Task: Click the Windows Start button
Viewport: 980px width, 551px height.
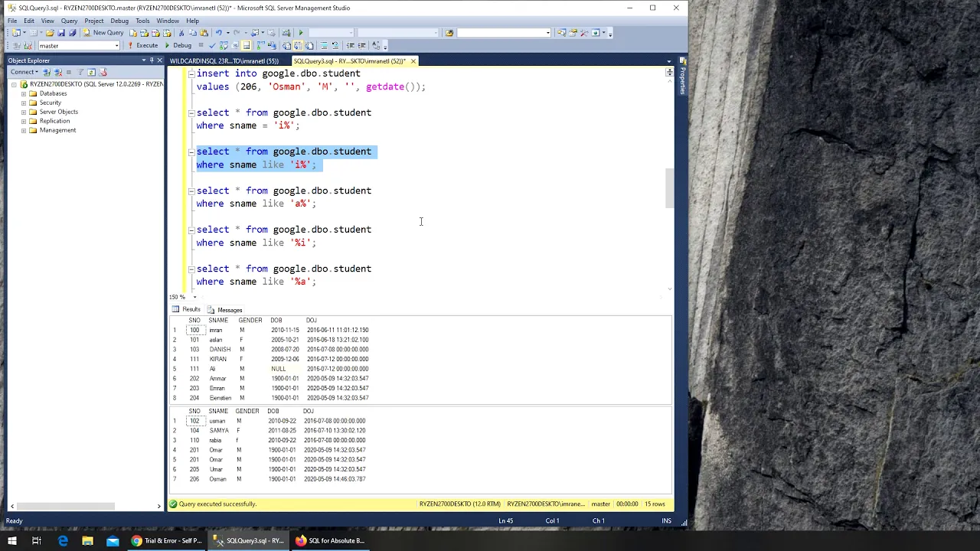Action: click(x=12, y=541)
